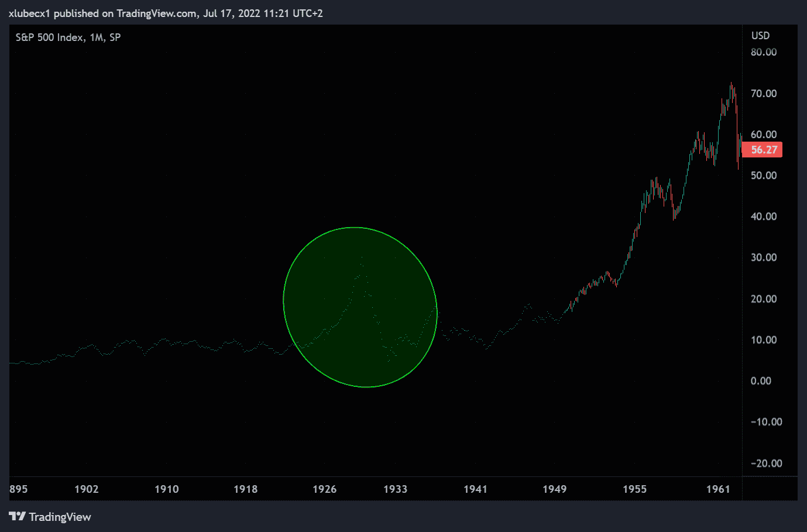Select the S&P 500 Index symbol label
807x532 pixels.
(49, 37)
